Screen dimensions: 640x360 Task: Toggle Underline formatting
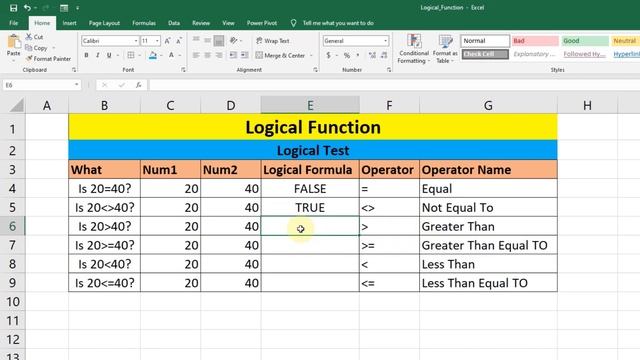pyautogui.click(x=109, y=55)
